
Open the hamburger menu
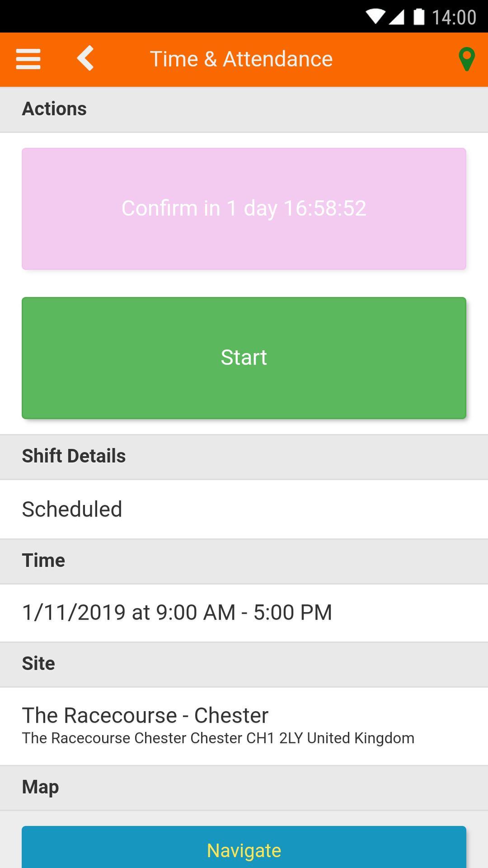click(28, 59)
